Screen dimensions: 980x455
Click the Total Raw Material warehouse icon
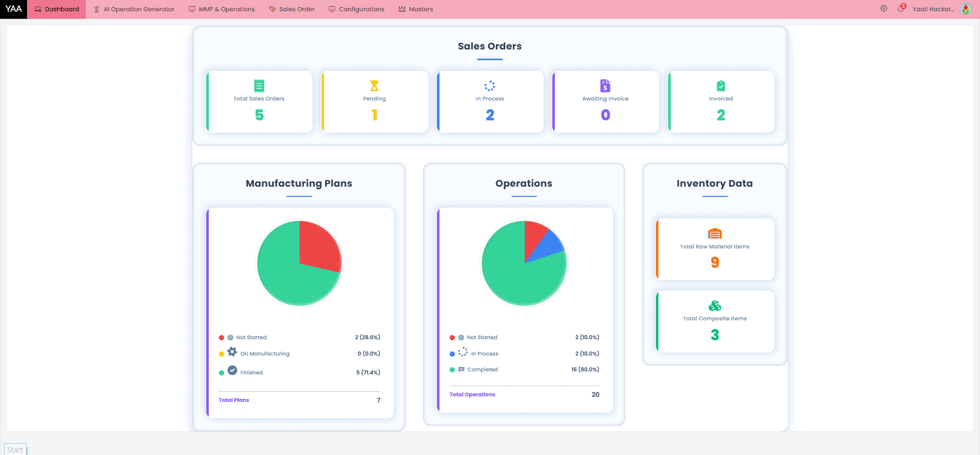[715, 234]
